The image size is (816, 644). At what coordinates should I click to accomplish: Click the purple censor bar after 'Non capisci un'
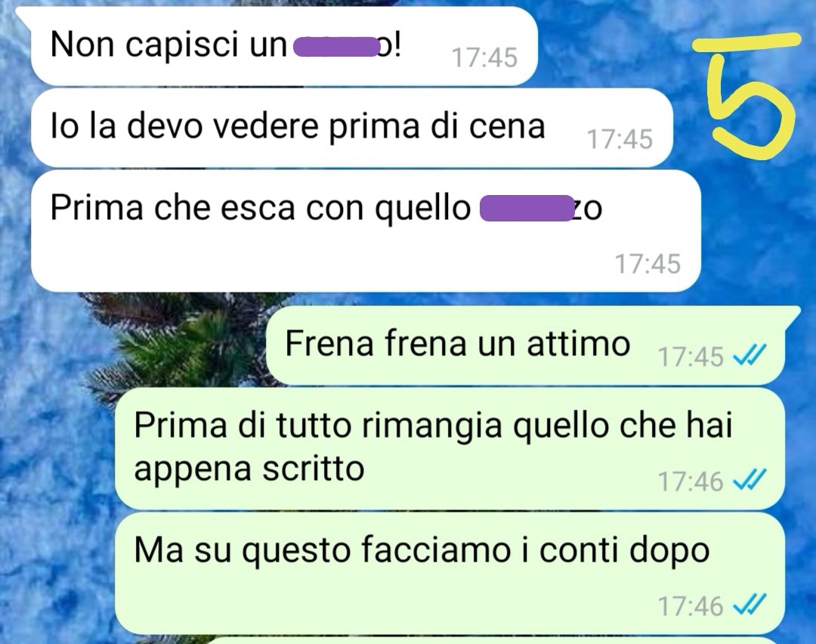click(x=337, y=47)
